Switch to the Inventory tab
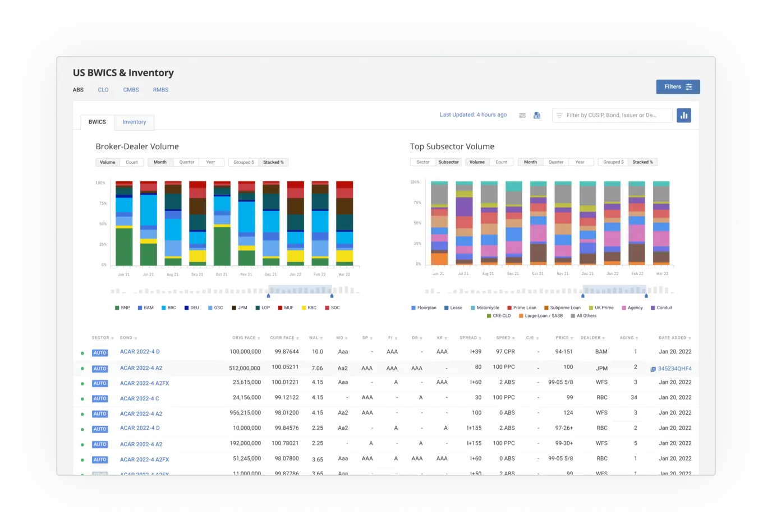Screen dimensions: 772x532 [134, 122]
